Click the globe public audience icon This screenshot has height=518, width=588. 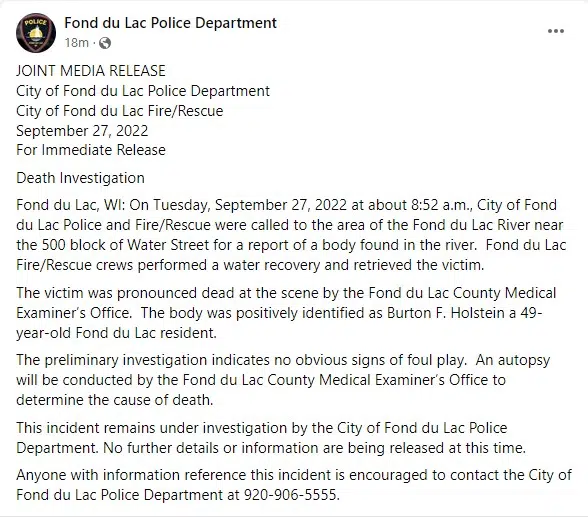pos(105,43)
